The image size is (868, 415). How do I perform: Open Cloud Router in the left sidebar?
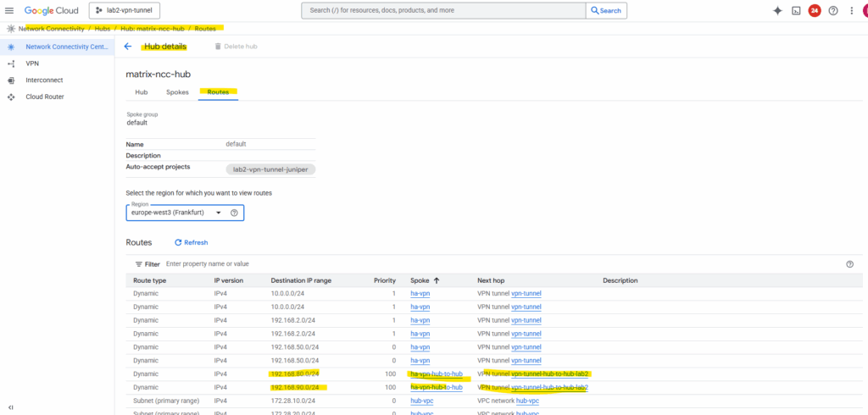point(45,97)
